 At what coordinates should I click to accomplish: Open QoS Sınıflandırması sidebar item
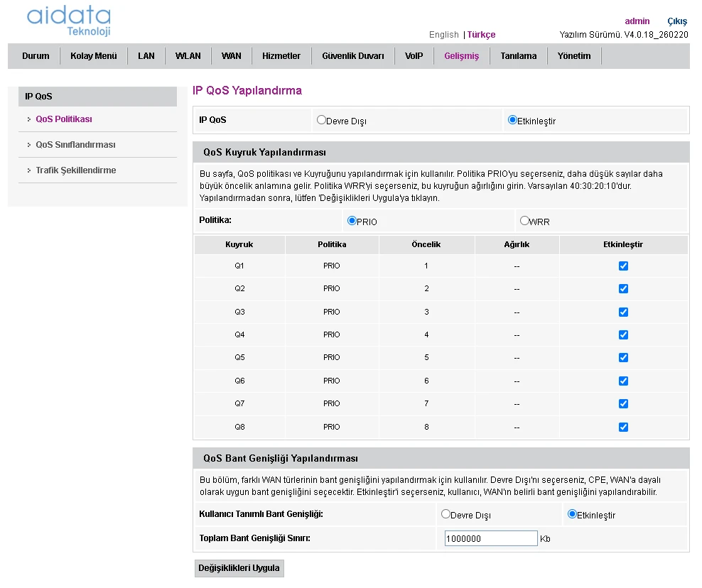75,145
